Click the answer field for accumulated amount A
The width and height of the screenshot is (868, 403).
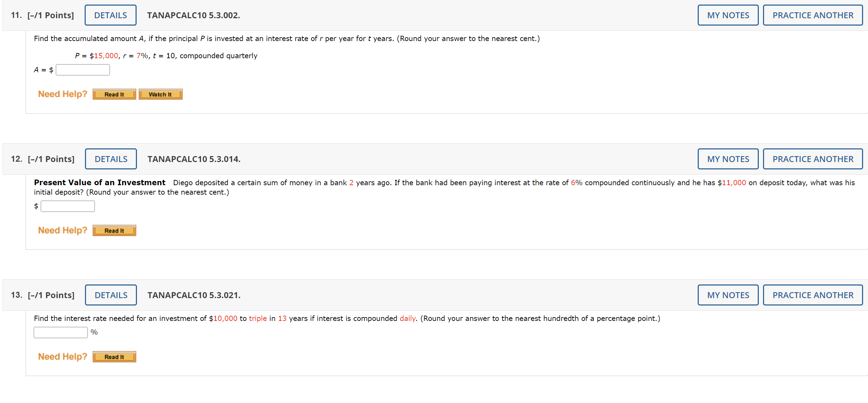[x=83, y=69]
